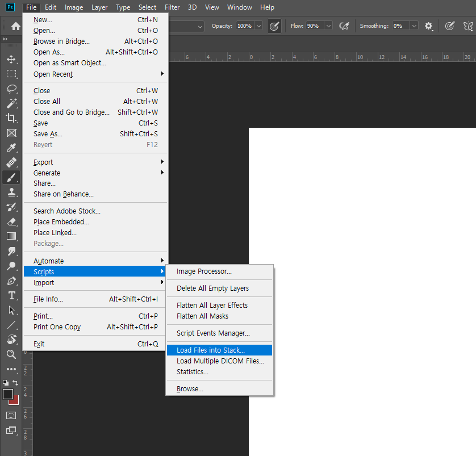Select the Zoom tool
476x456 pixels.
11,354
